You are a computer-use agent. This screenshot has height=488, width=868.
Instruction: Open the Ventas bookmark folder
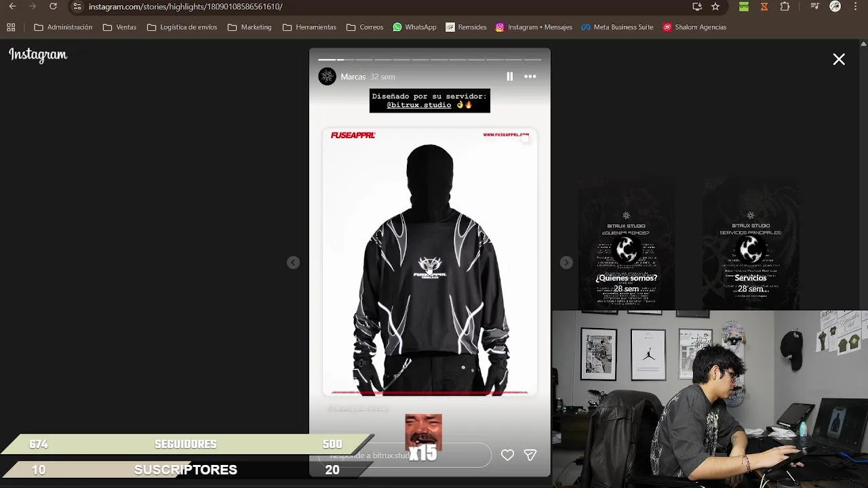119,27
